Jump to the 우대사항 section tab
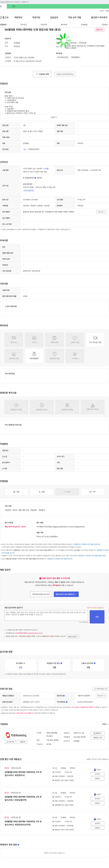This screenshot has width=109, height=868. point(44,25)
